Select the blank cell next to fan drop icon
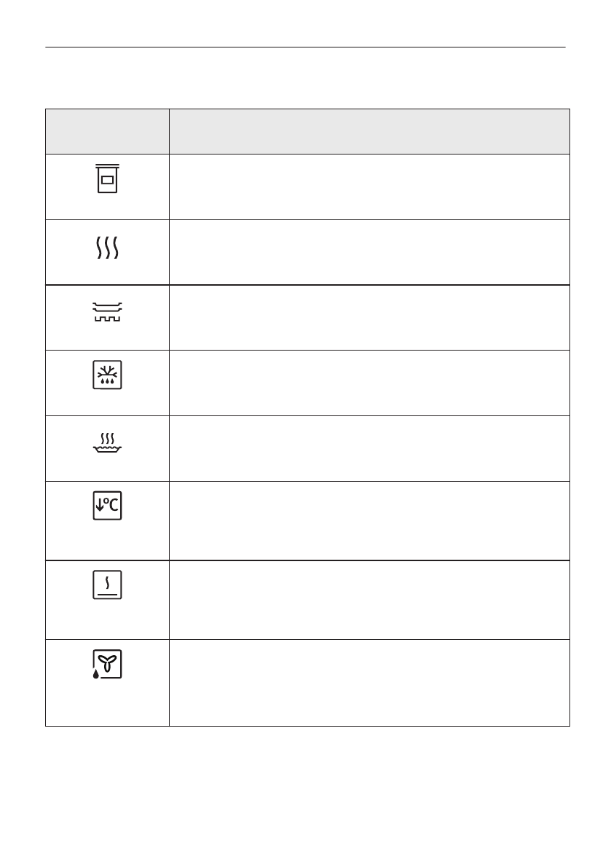The image size is (611, 868). tap(368, 683)
